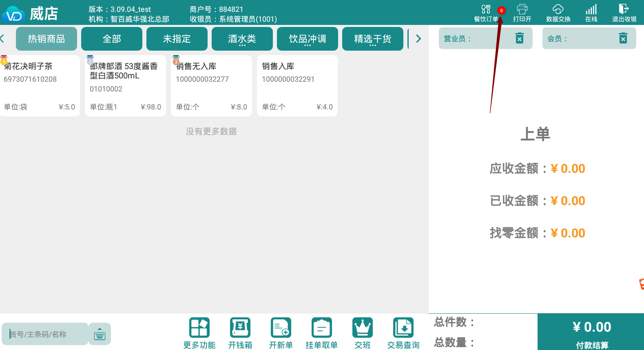Image resolution: width=644 pixels, height=350 pixels.
Task: Select the 全部 category tab
Action: [x=112, y=39]
